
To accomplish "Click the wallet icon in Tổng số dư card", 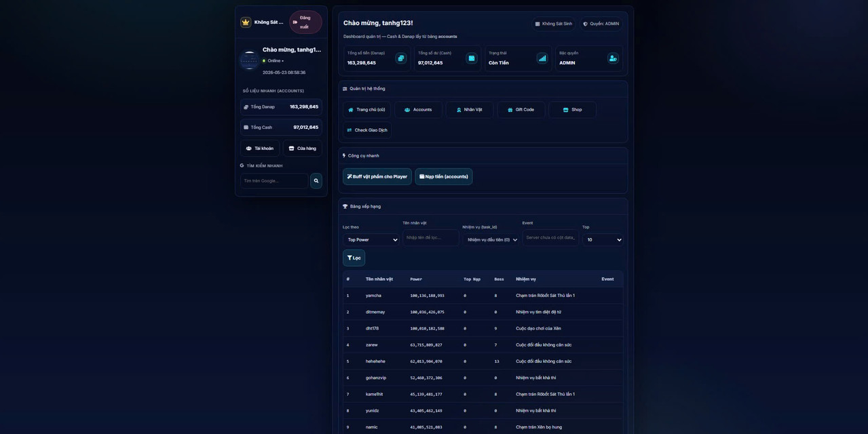I will pos(472,58).
